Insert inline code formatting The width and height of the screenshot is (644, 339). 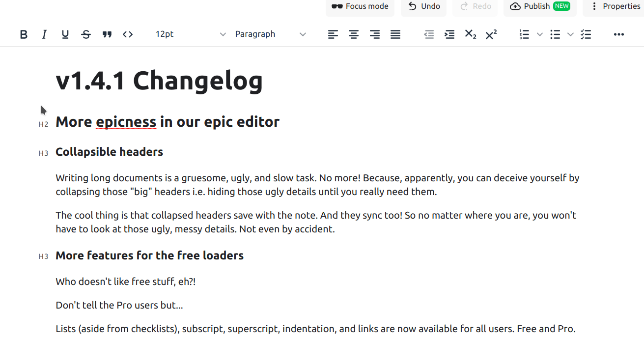[x=128, y=34]
